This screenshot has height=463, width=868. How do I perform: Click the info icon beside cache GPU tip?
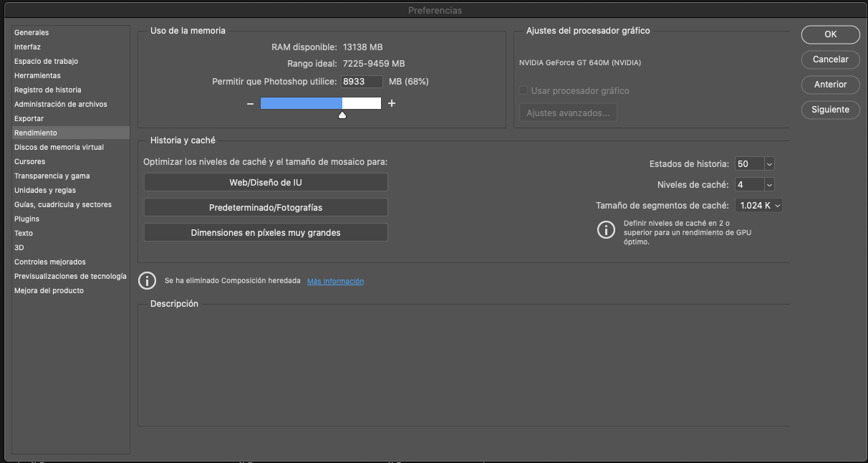point(606,229)
